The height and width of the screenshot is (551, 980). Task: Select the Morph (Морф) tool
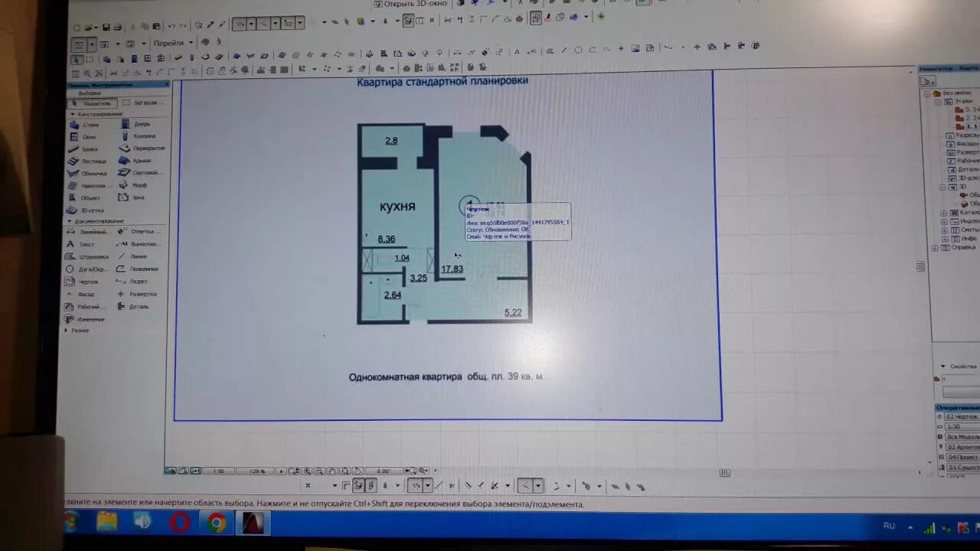135,184
